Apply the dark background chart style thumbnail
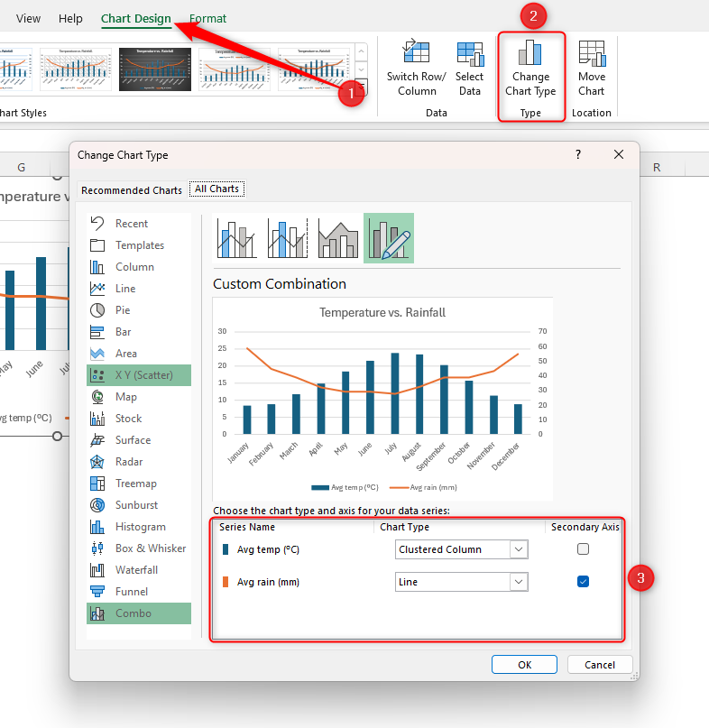Viewport: 709px width, 728px height. coord(155,69)
